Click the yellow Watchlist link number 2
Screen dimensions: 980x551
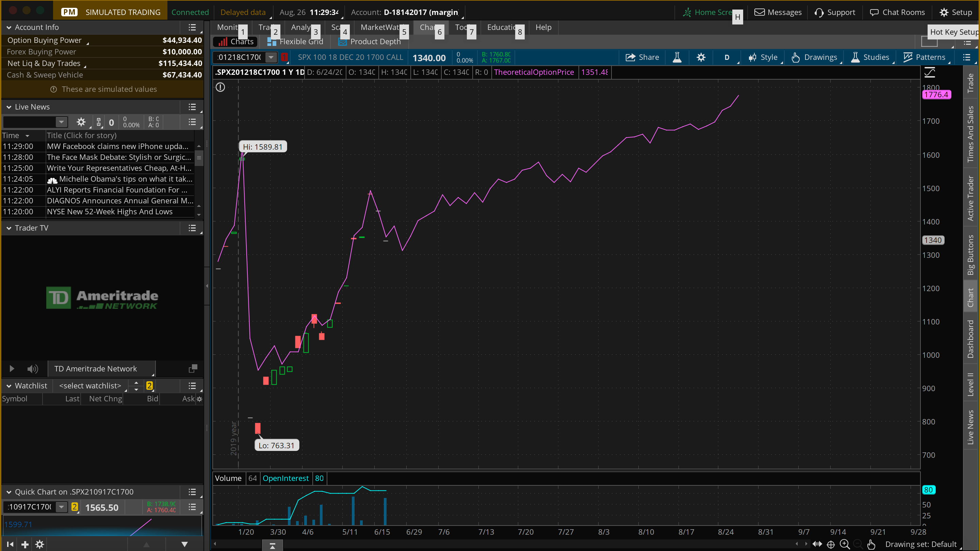pyautogui.click(x=149, y=386)
